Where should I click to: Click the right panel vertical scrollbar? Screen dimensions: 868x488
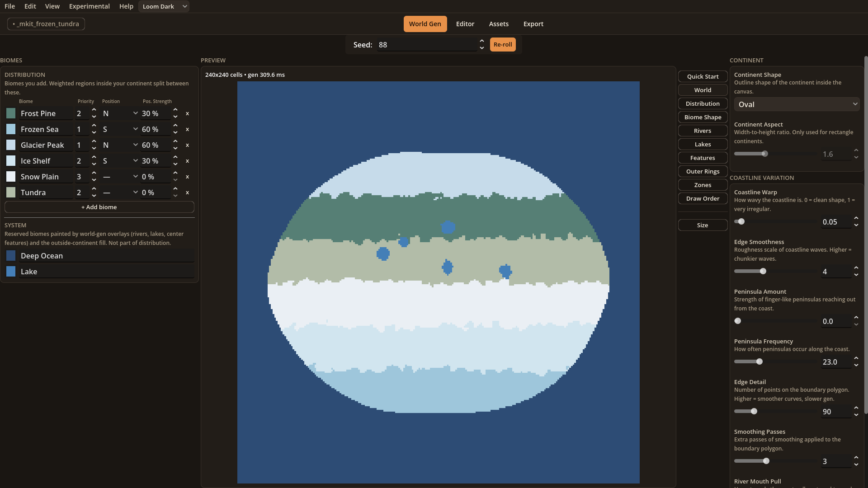click(x=866, y=235)
